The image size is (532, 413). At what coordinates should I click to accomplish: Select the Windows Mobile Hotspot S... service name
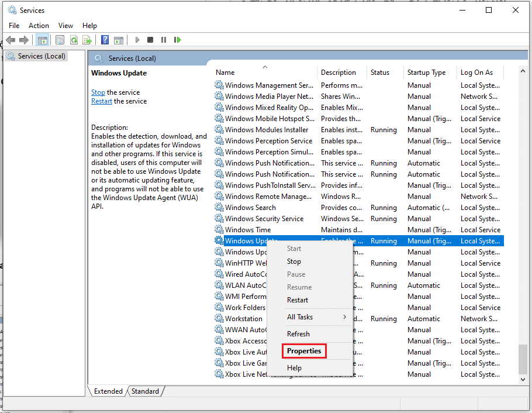[x=270, y=119]
